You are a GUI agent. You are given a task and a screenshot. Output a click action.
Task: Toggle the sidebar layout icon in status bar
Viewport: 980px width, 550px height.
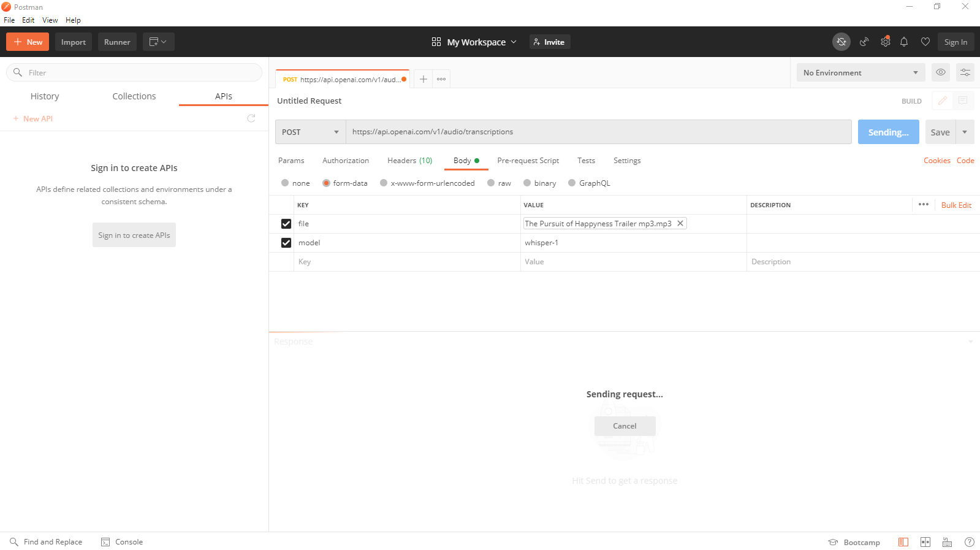tap(903, 542)
